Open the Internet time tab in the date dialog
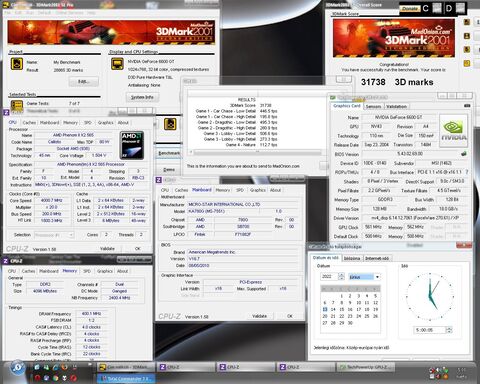Screen dimensions: 480x384 tap(377, 258)
